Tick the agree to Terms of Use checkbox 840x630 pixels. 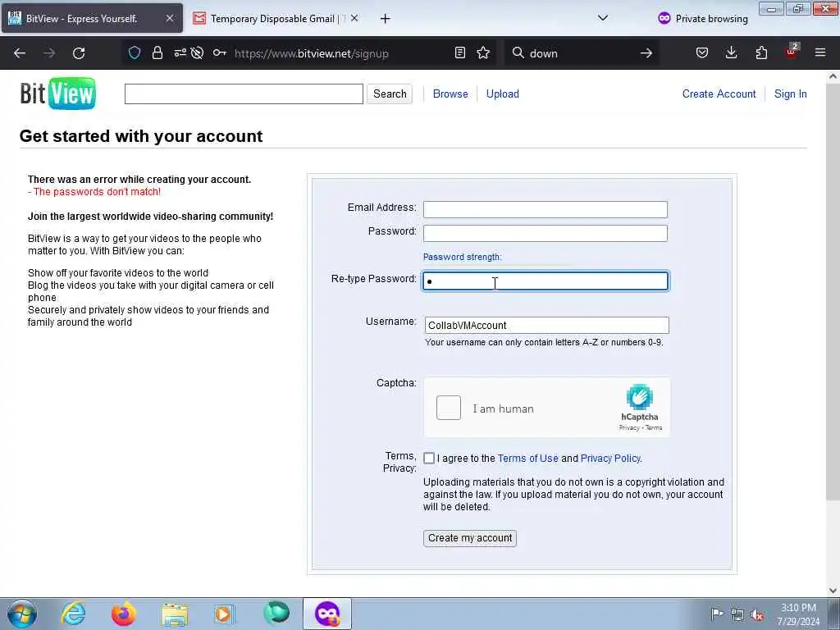click(x=429, y=458)
